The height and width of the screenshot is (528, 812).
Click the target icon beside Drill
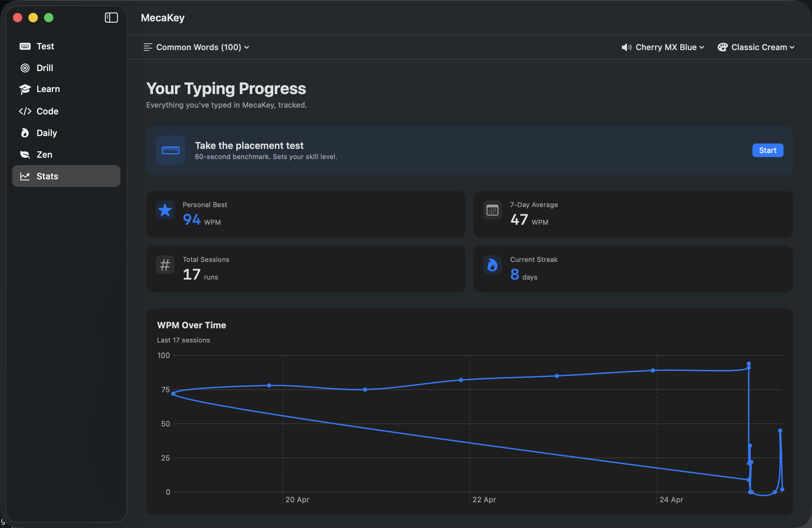[x=25, y=68]
